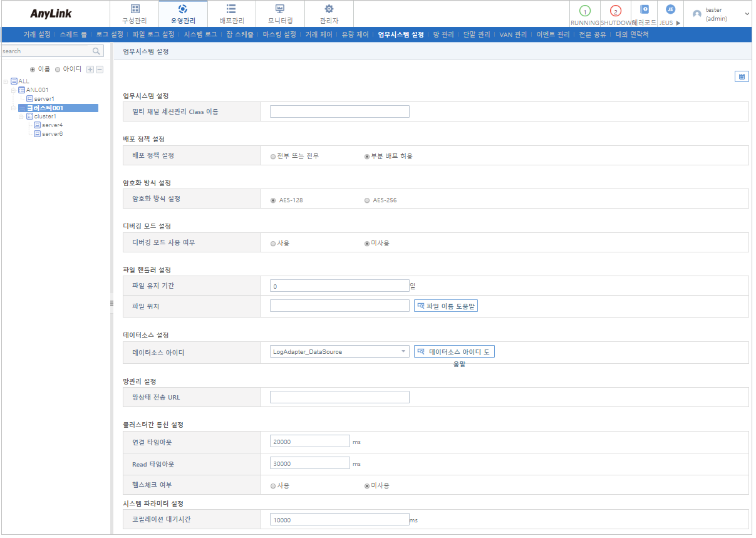The image size is (756, 538).
Task: Click 파일 위치 input field
Action: tap(339, 306)
